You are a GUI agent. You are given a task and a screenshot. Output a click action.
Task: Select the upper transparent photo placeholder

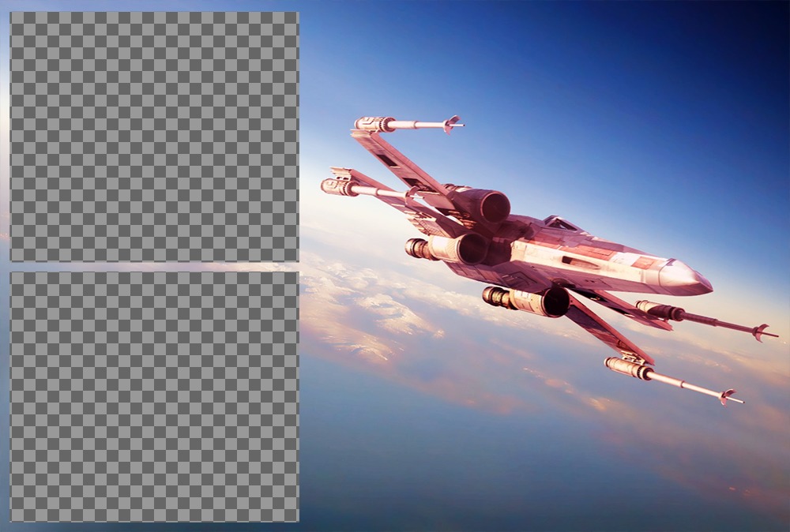point(155,137)
